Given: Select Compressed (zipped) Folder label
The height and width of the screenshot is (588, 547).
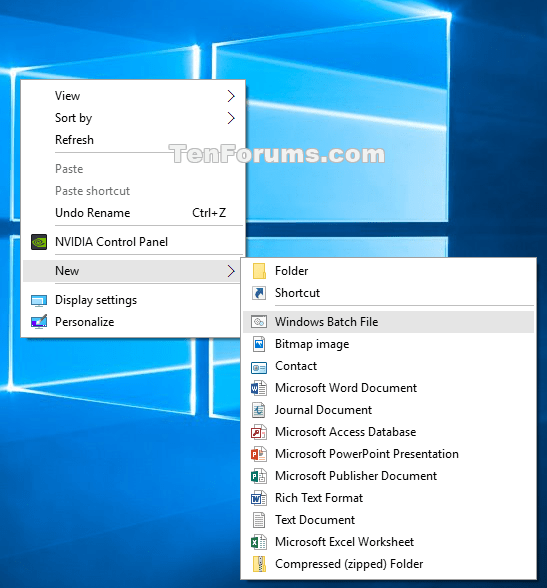Looking at the screenshot, I should [349, 564].
